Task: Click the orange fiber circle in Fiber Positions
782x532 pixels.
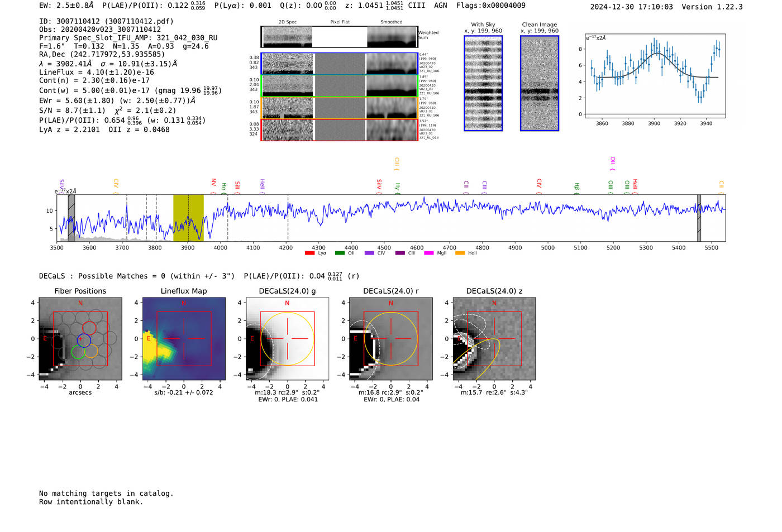Action: coord(90,351)
